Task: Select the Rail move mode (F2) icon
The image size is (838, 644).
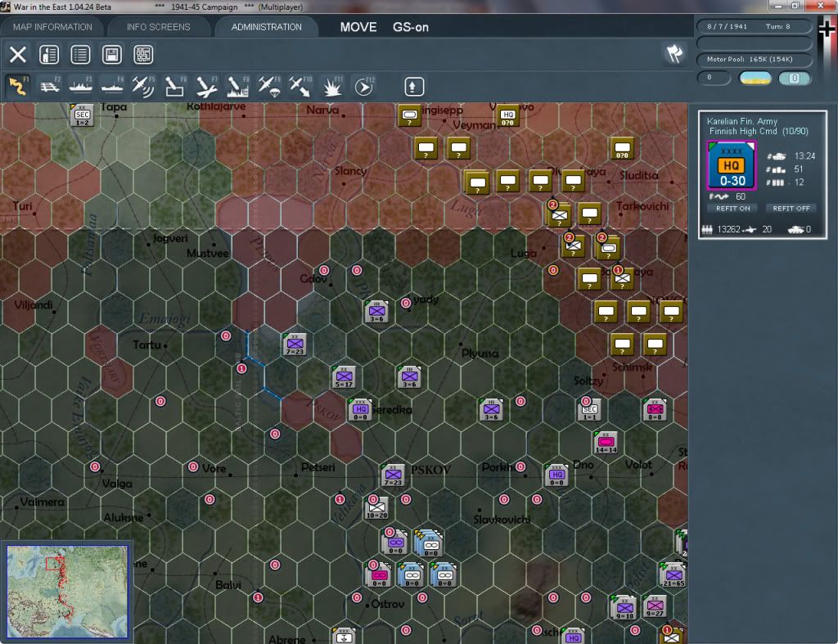Action: pos(50,86)
